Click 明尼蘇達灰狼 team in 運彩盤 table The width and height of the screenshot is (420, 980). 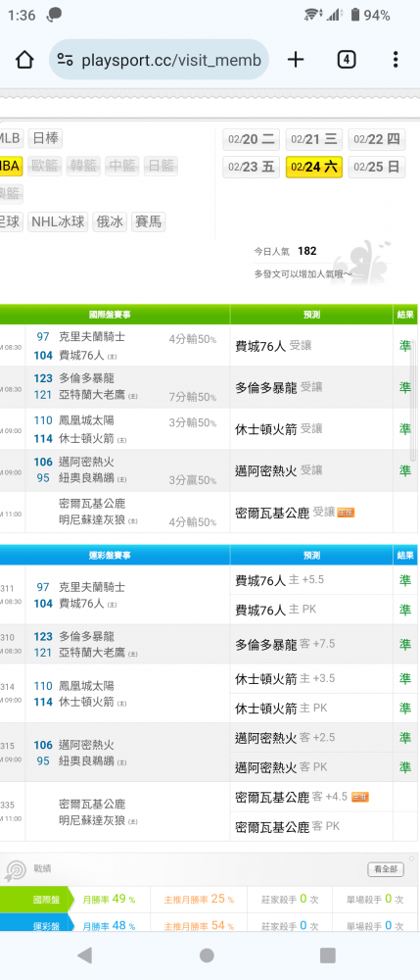click(x=92, y=820)
